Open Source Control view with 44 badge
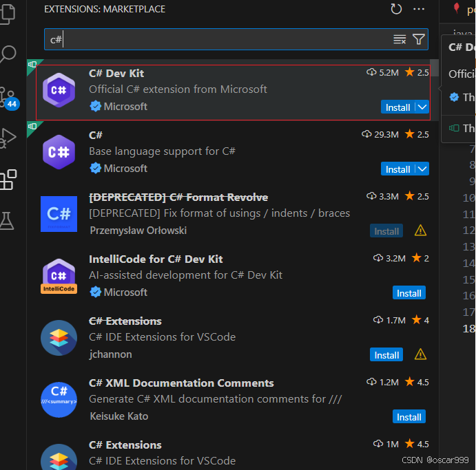 click(x=9, y=98)
